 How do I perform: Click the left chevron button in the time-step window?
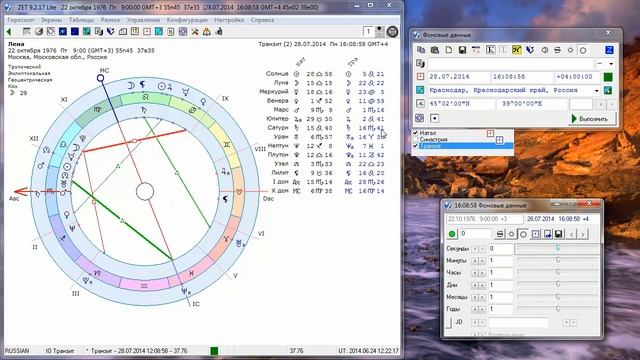coord(571,234)
